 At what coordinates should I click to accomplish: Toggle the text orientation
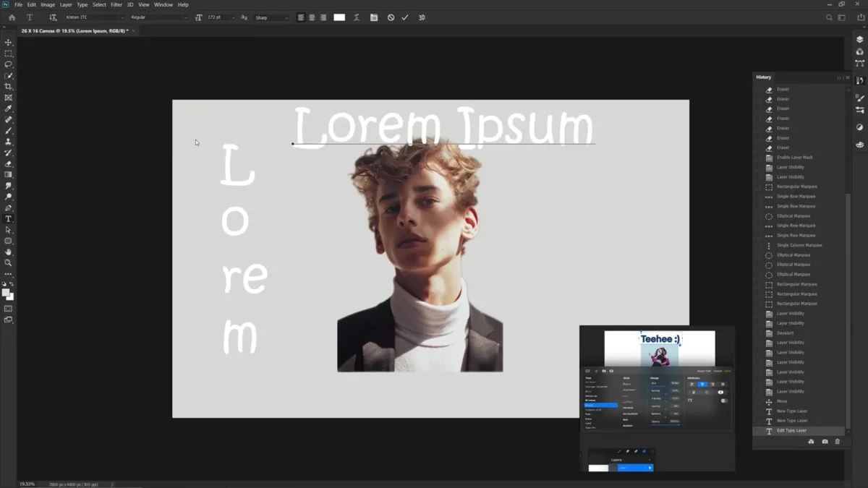(x=53, y=17)
